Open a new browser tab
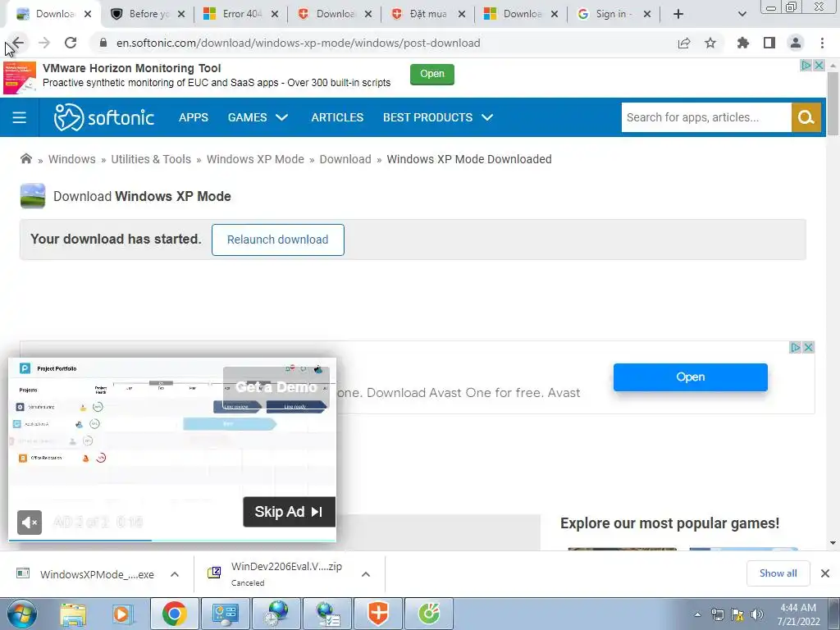Screen dimensions: 840x630 point(678,14)
